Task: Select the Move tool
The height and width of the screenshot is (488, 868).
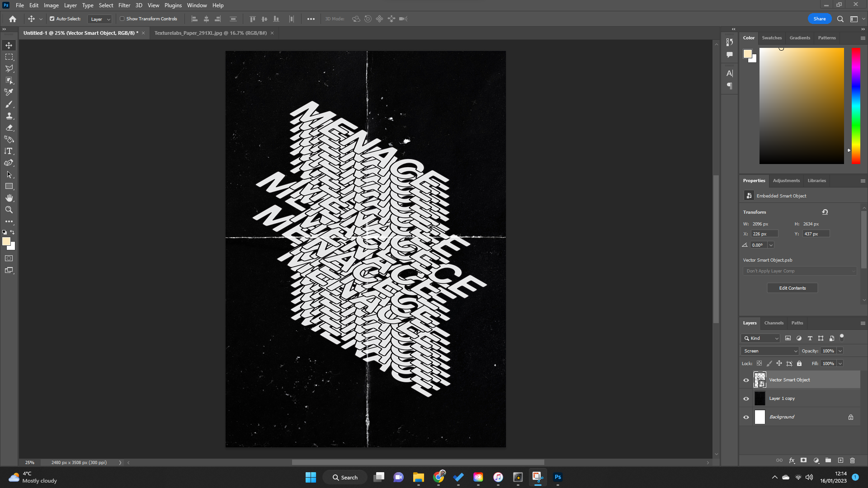Action: coord(9,45)
